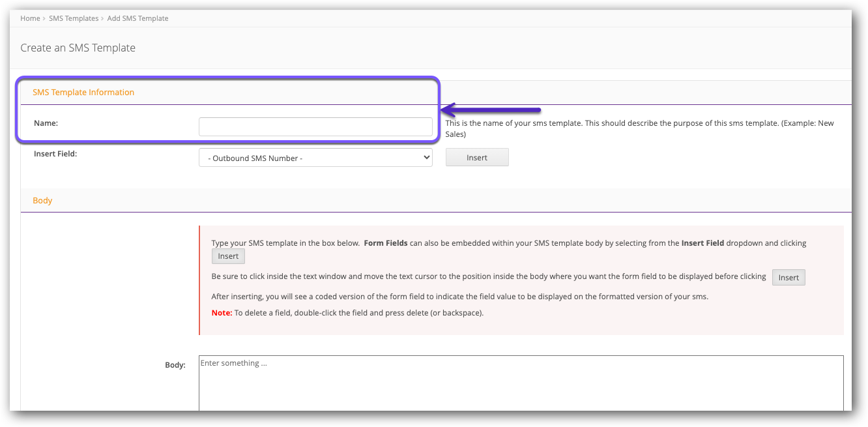This screenshot has height=427, width=868.
Task: Click into the Body text area
Action: tap(521, 383)
